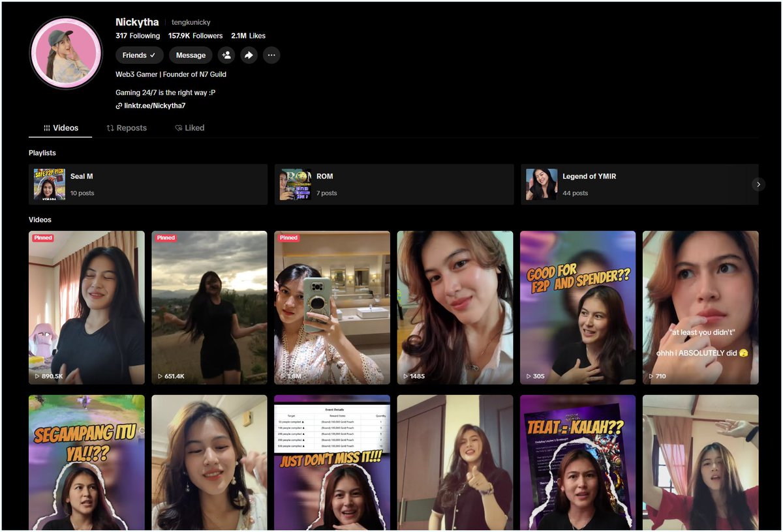783x532 pixels.
Task: Switch to the Videos tab
Action: click(x=61, y=128)
